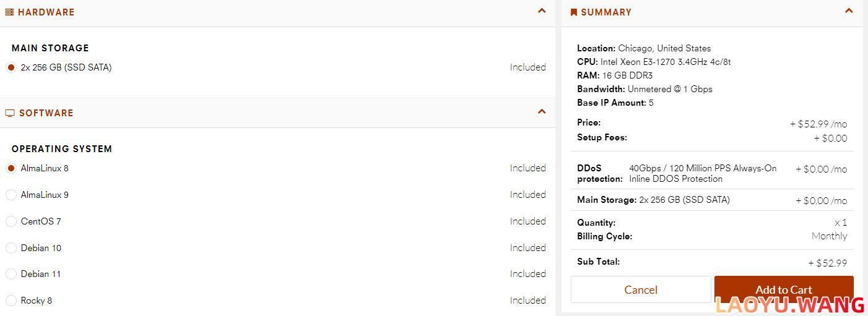The image size is (868, 316).
Task: Click the SUMMARY panel heading
Action: click(606, 12)
